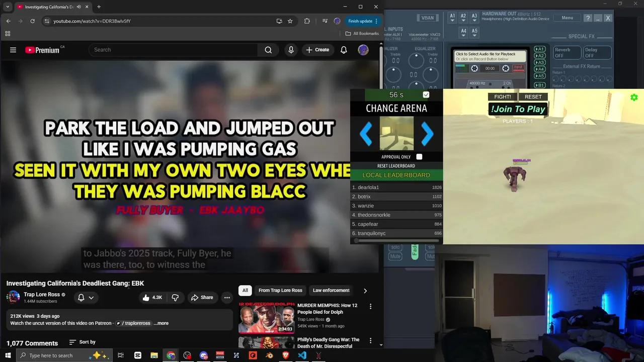The height and width of the screenshot is (362, 644).
Task: Select next arena with right blue arrow
Action: (427, 134)
